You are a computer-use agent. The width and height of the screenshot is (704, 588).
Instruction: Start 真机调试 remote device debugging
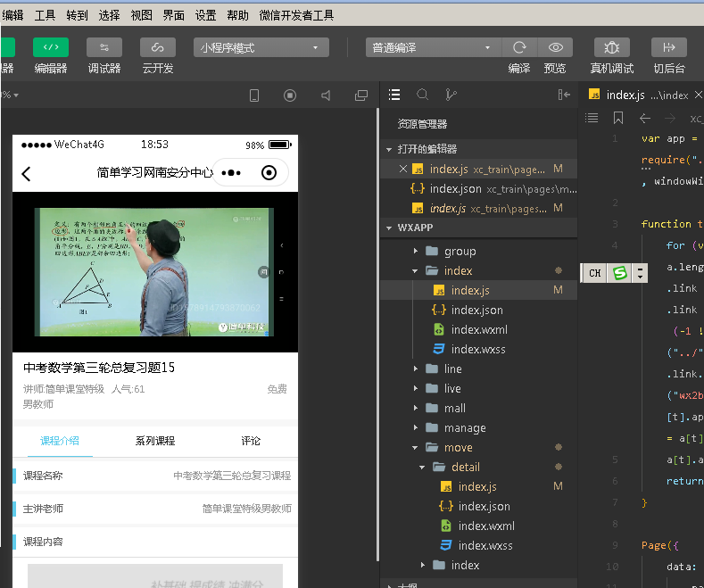612,47
